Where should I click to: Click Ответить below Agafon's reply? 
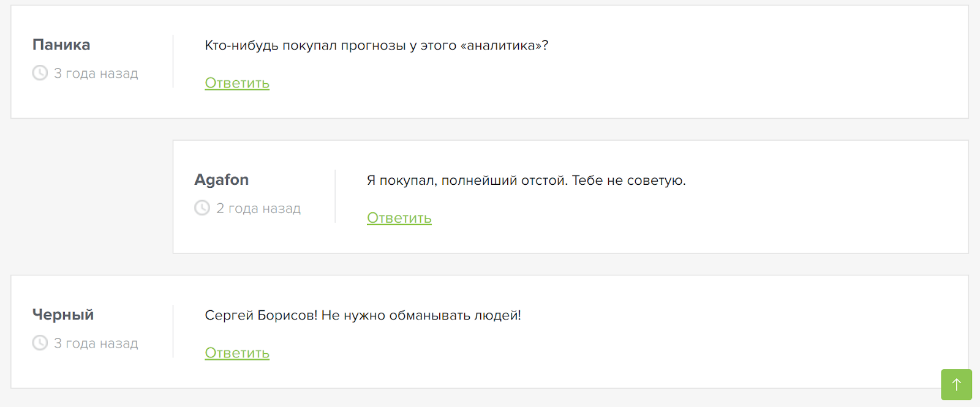[x=399, y=217]
